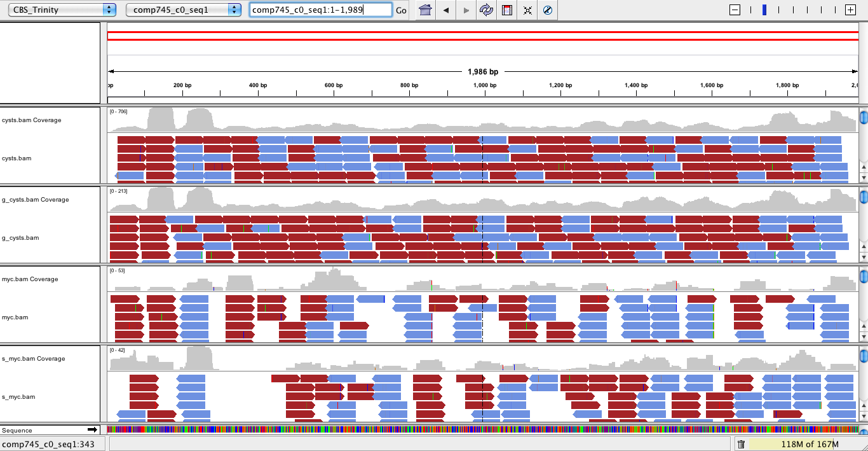Click the s_myc.bam Coverage track label
The height and width of the screenshot is (451, 868).
(x=34, y=359)
